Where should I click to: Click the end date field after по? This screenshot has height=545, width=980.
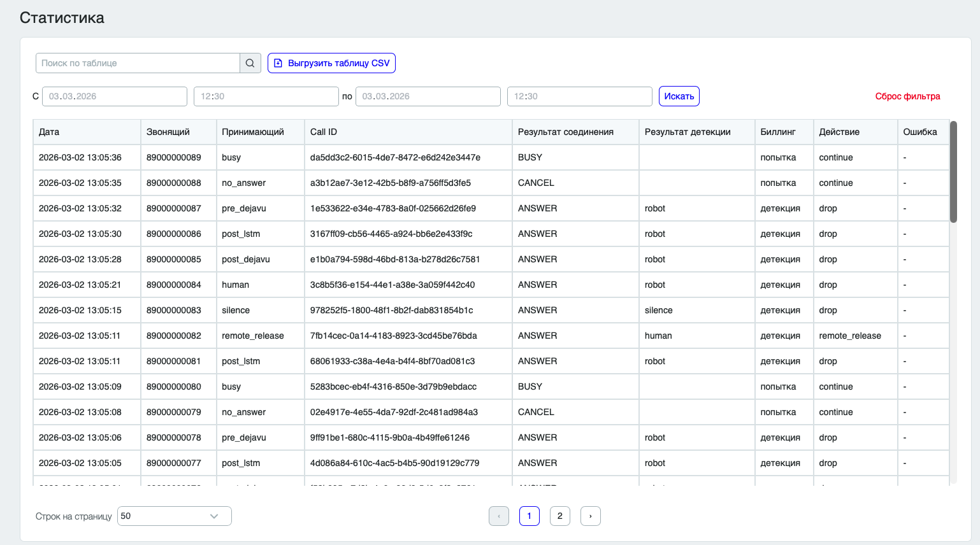click(x=428, y=96)
